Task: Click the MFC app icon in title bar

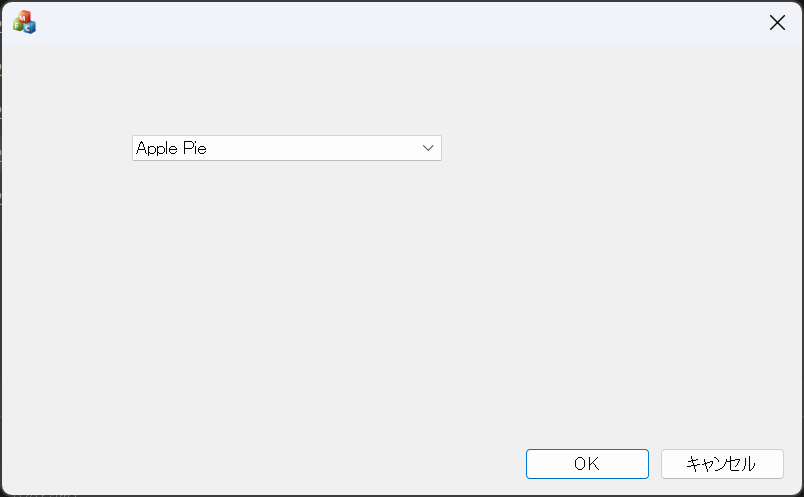Action: [x=24, y=22]
